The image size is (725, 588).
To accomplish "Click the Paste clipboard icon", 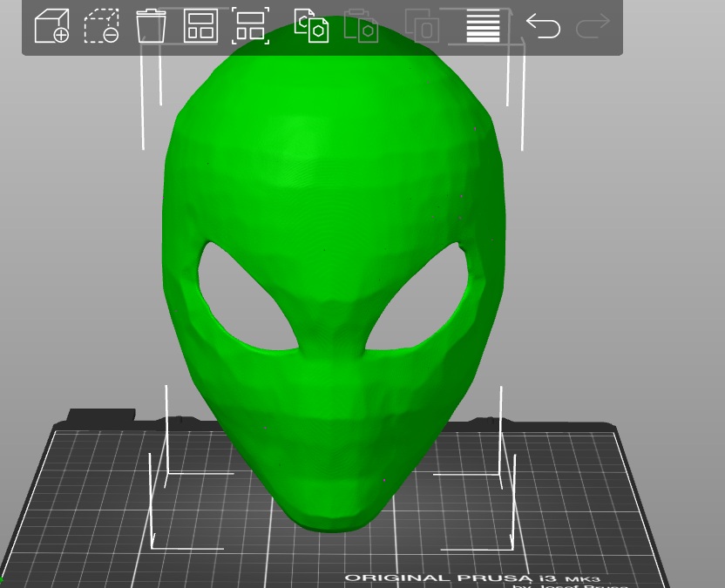I will coord(361,26).
